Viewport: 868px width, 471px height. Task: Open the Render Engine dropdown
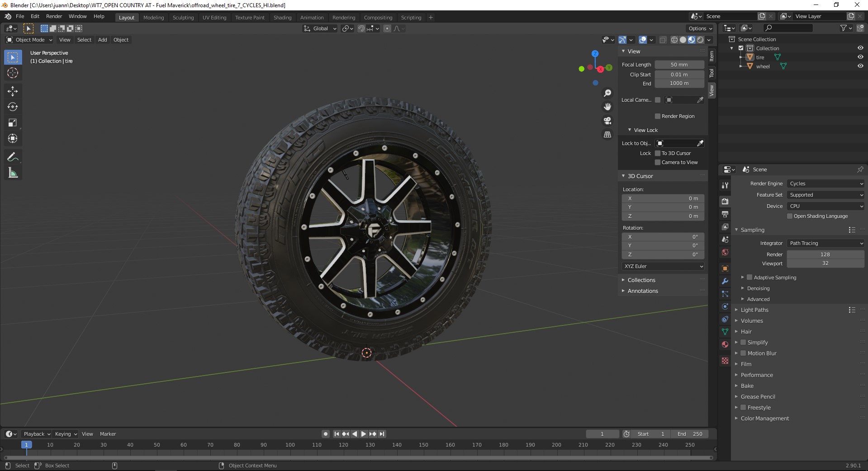click(825, 184)
